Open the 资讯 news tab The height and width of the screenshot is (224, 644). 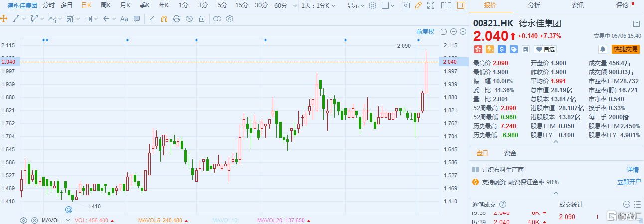pos(578,5)
